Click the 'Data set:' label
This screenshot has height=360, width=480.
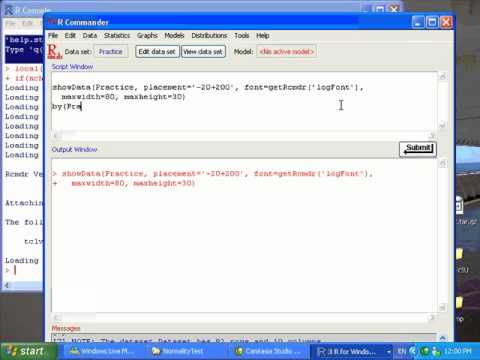pos(78,52)
